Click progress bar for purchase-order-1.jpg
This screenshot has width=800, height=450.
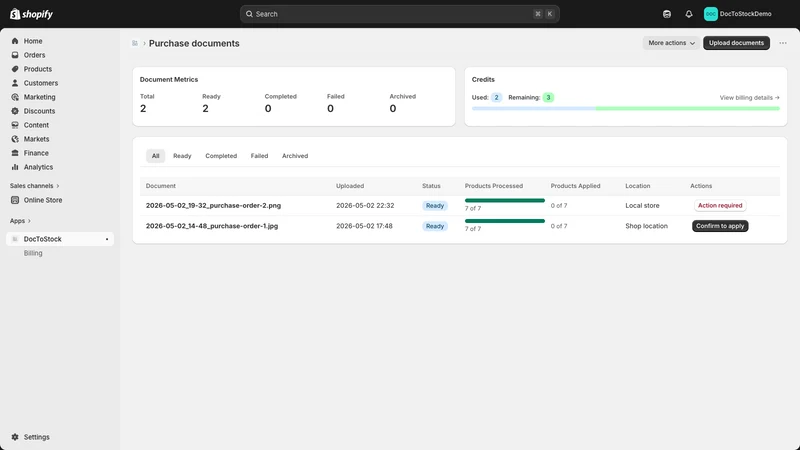(x=505, y=221)
